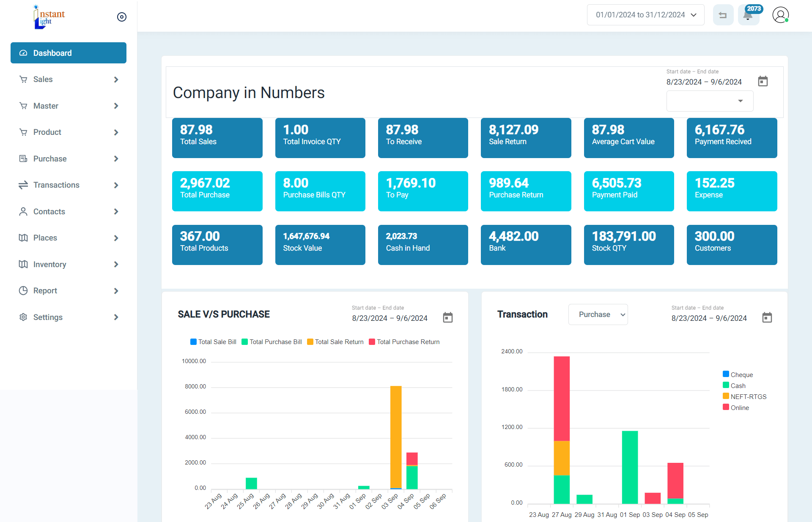Open the Purchase transaction type dropdown
Viewport: 812px width, 522px height.
(598, 314)
